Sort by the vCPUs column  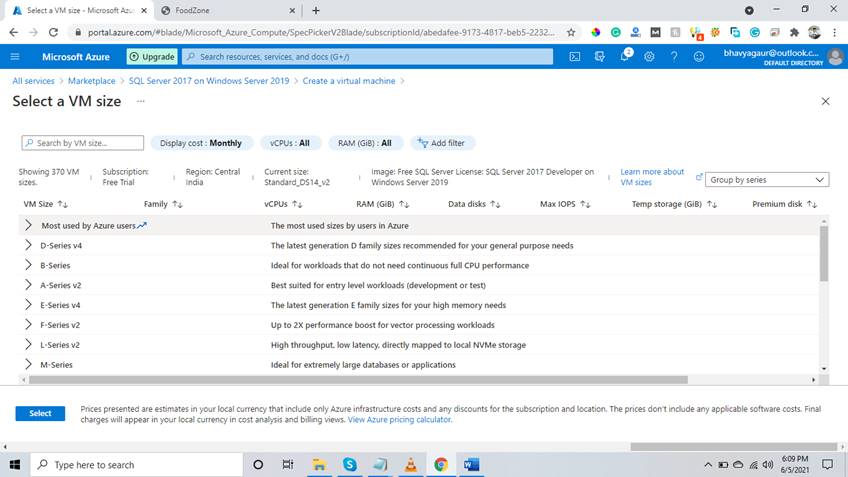tap(283, 204)
